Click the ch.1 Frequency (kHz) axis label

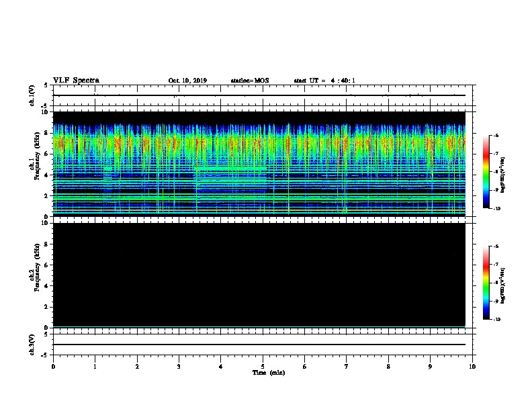pyautogui.click(x=34, y=154)
